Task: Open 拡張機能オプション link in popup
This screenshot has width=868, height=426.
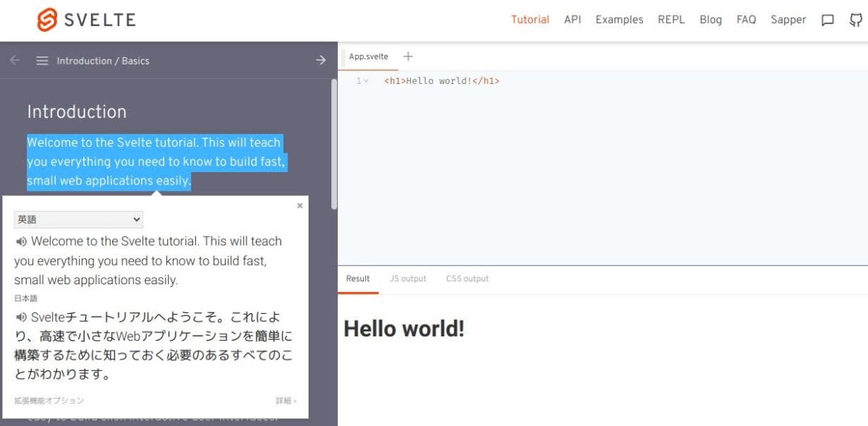Action: 48,400
